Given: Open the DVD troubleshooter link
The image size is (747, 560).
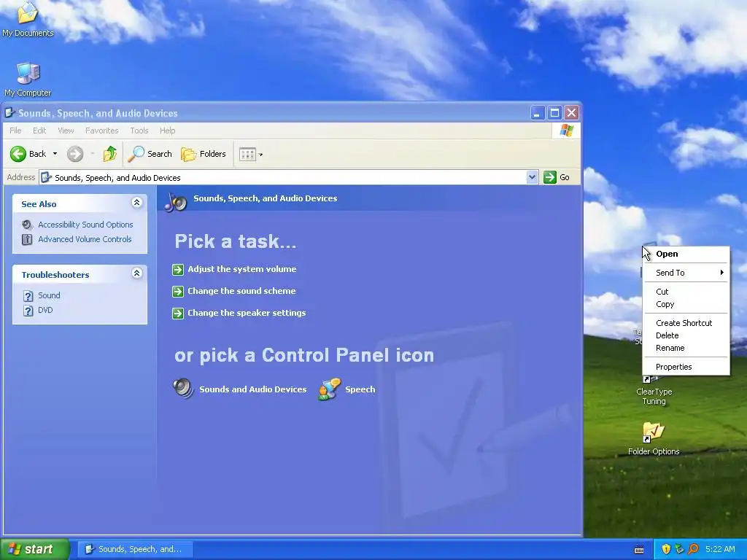Looking at the screenshot, I should coord(45,310).
